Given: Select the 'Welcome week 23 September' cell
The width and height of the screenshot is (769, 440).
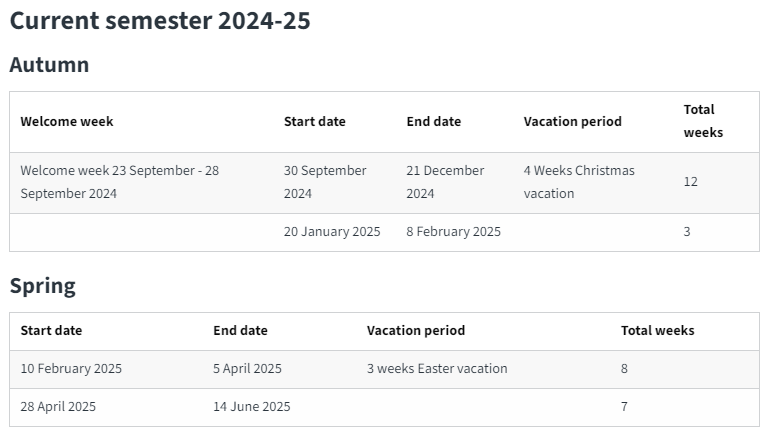Looking at the screenshot, I should click(119, 182).
